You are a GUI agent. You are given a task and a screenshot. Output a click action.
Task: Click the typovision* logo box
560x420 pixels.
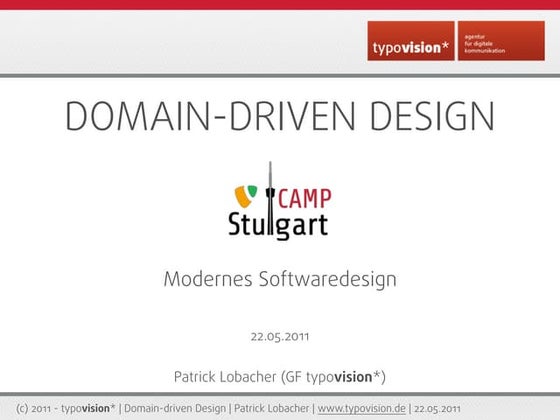pyautogui.click(x=411, y=41)
